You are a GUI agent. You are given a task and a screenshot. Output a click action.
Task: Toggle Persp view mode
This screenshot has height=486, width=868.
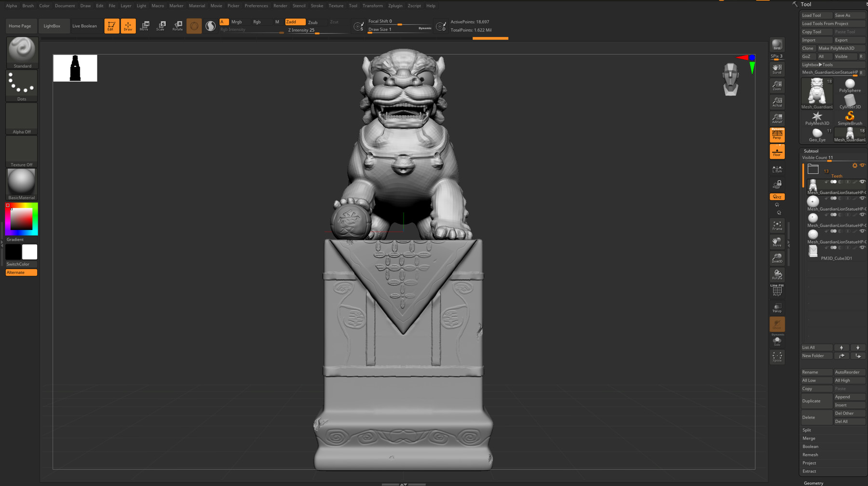[x=777, y=135]
